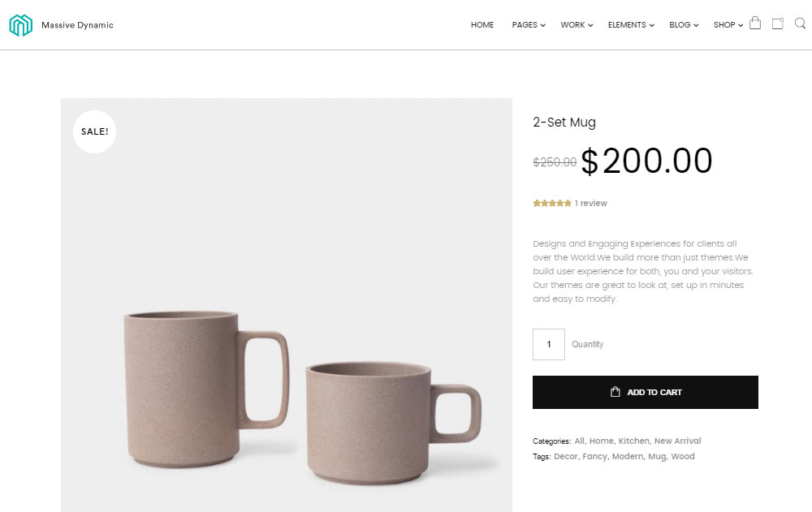Screen dimensions: 812x512
Task: Open the Blog menu
Action: [x=683, y=25]
